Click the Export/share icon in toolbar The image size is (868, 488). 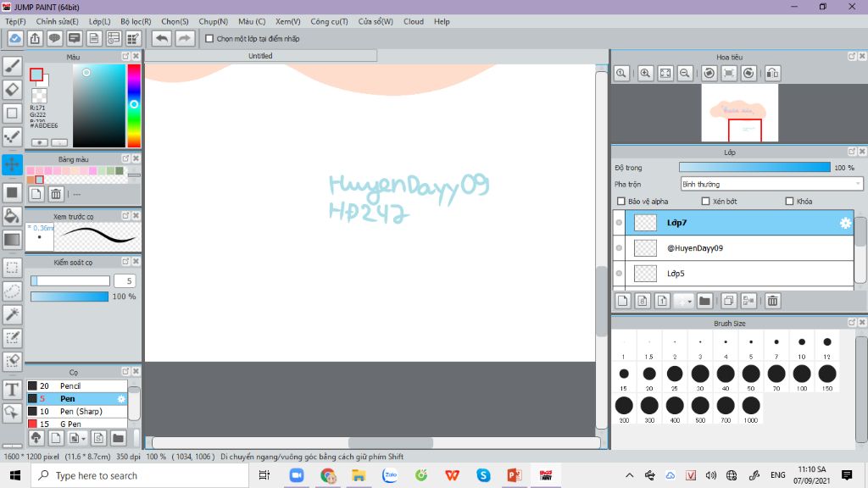tap(35, 39)
